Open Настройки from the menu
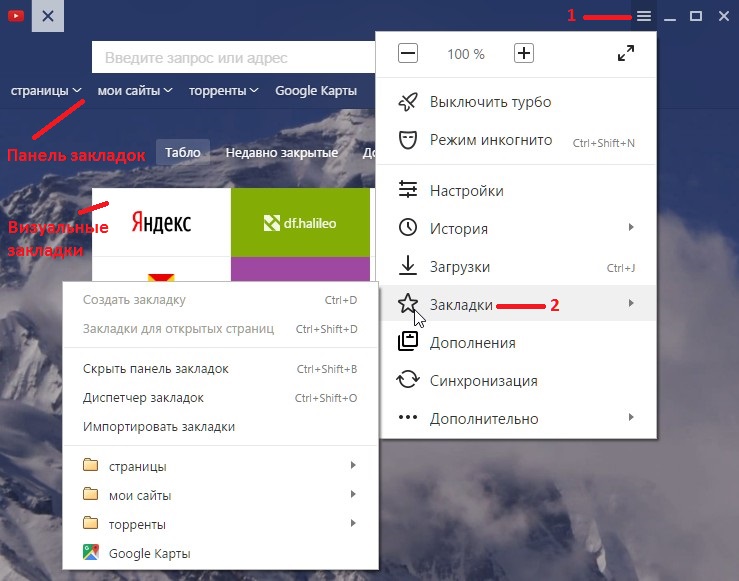Image resolution: width=739 pixels, height=581 pixels. point(518,190)
